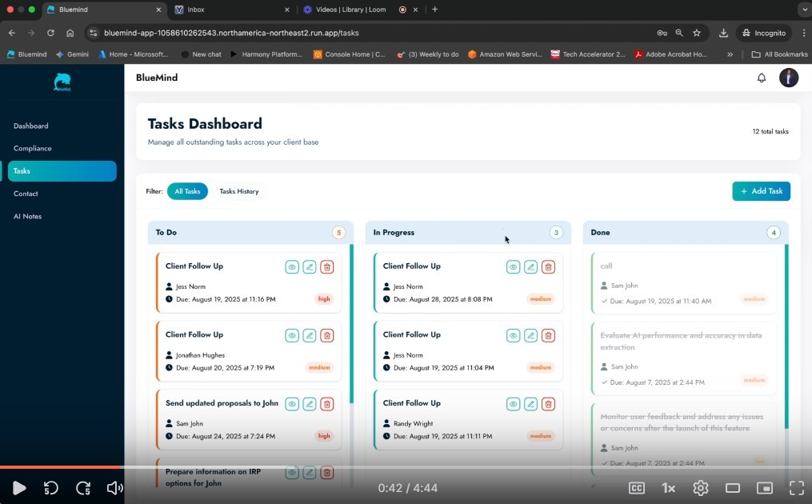Change 1x playback speed
This screenshot has height=504, width=812.
(x=669, y=488)
